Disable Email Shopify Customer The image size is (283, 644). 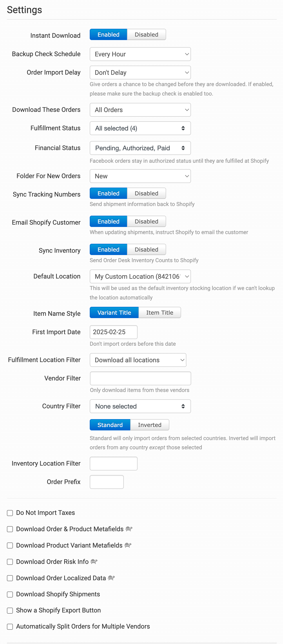point(146,221)
